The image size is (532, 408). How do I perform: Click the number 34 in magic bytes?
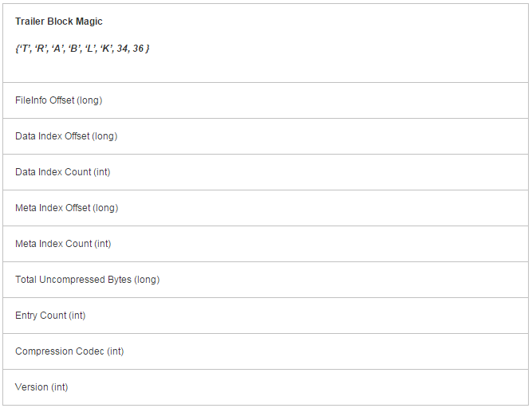pos(123,49)
